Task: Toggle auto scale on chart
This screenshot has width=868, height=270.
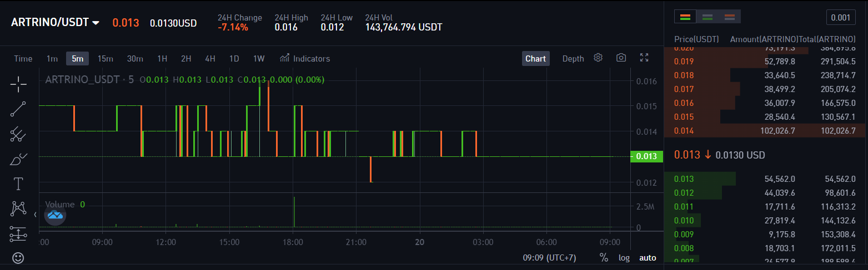Action: click(x=647, y=258)
